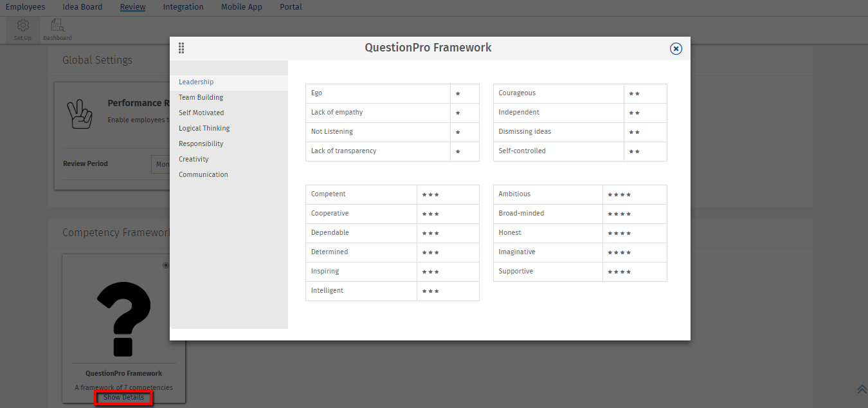The height and width of the screenshot is (408, 868).
Task: Click the Dependable trait cell
Action: (x=361, y=234)
